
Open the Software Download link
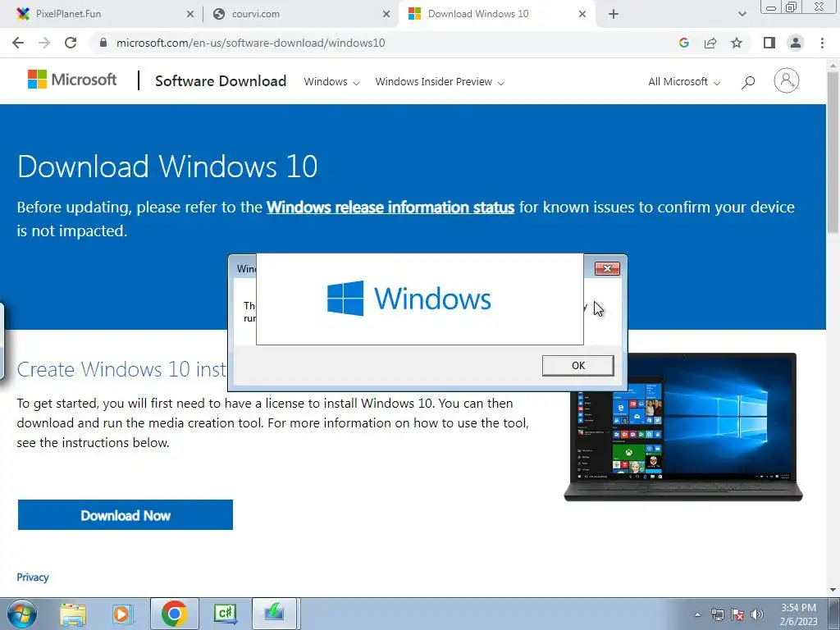click(x=221, y=81)
